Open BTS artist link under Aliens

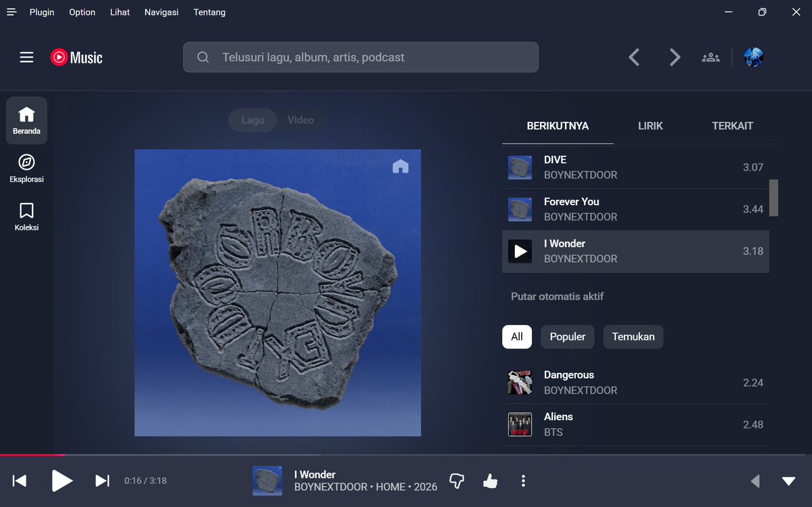click(x=553, y=432)
